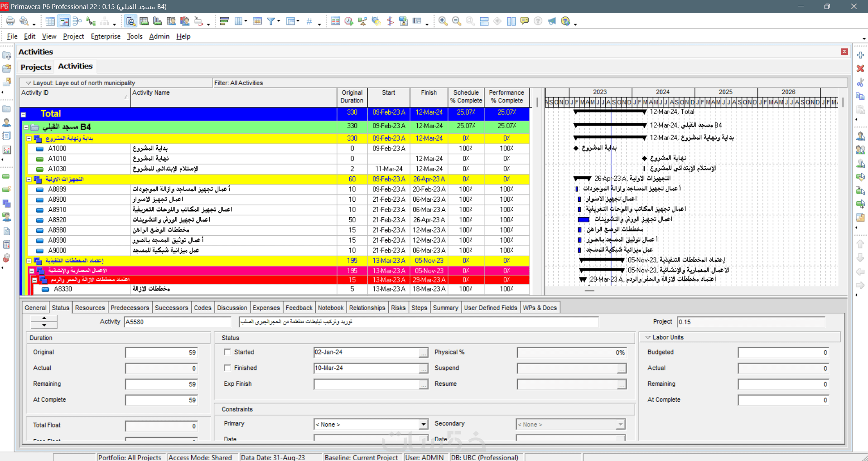Open the Timescale settings icon

click(x=257, y=21)
